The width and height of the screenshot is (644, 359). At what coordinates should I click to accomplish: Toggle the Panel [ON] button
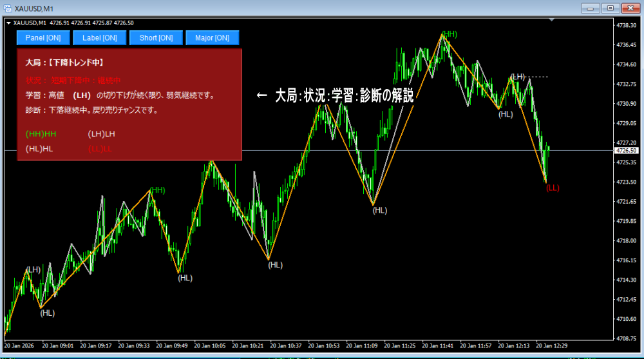click(43, 38)
